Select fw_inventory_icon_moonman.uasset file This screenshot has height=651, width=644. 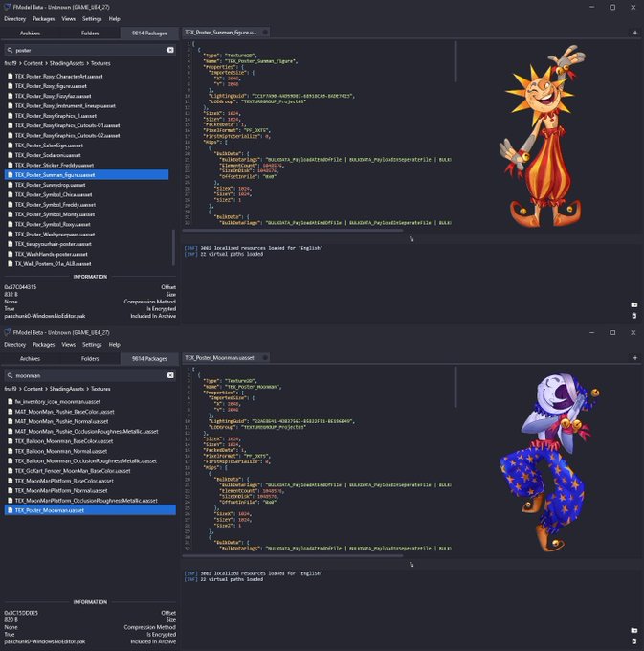(90, 401)
